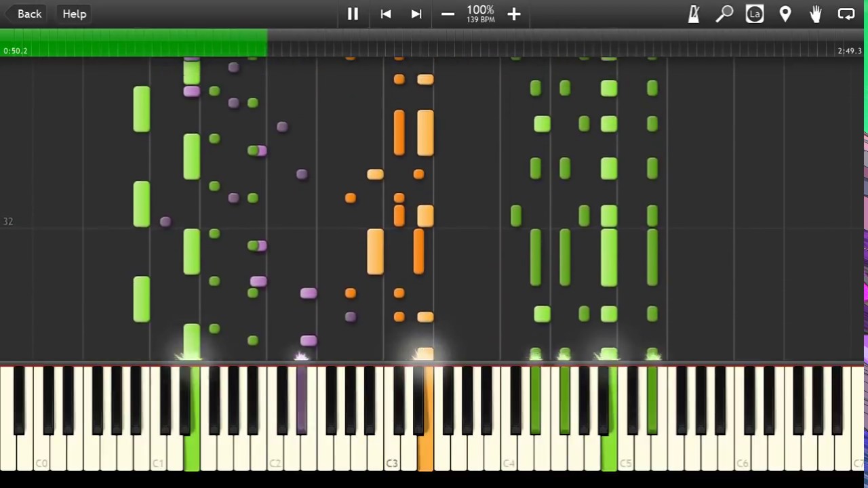Play the C4 white key
The width and height of the screenshot is (868, 488).
pos(509,454)
